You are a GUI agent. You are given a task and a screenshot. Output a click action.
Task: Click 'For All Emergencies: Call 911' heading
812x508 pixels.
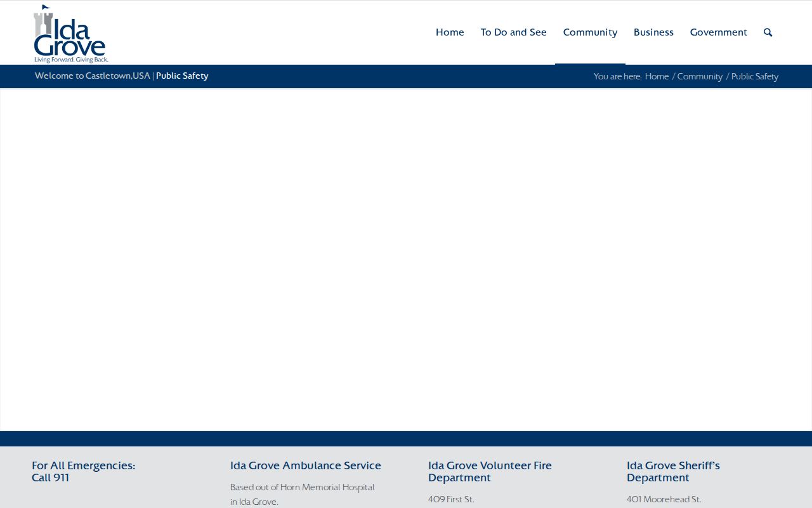click(x=83, y=471)
